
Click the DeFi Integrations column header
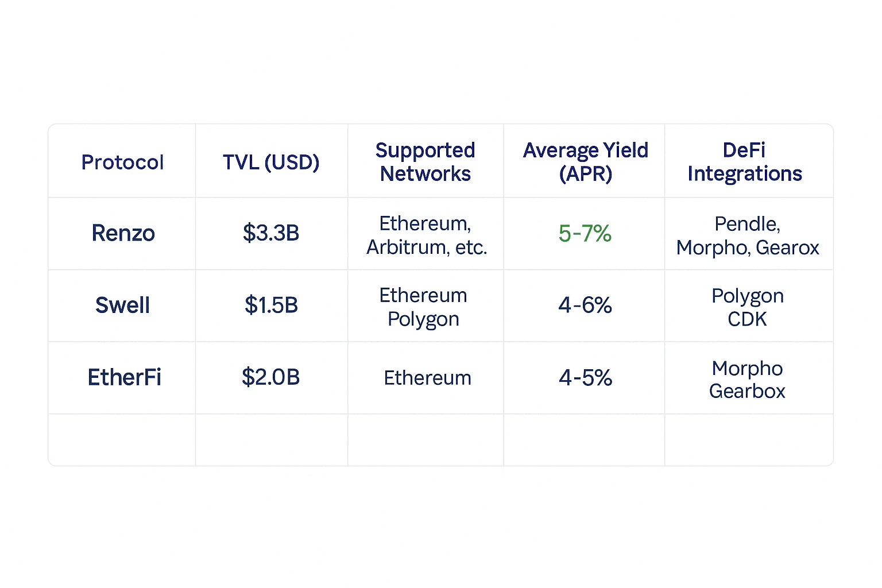click(745, 162)
